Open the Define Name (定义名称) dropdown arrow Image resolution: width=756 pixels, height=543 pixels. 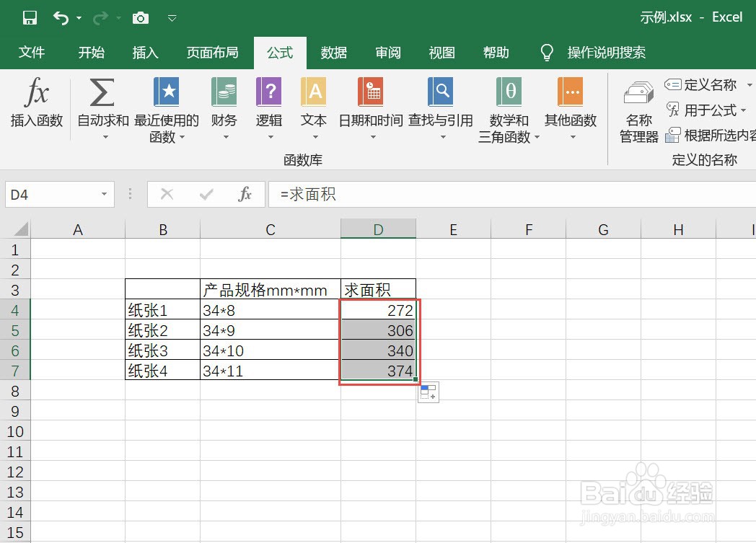750,84
